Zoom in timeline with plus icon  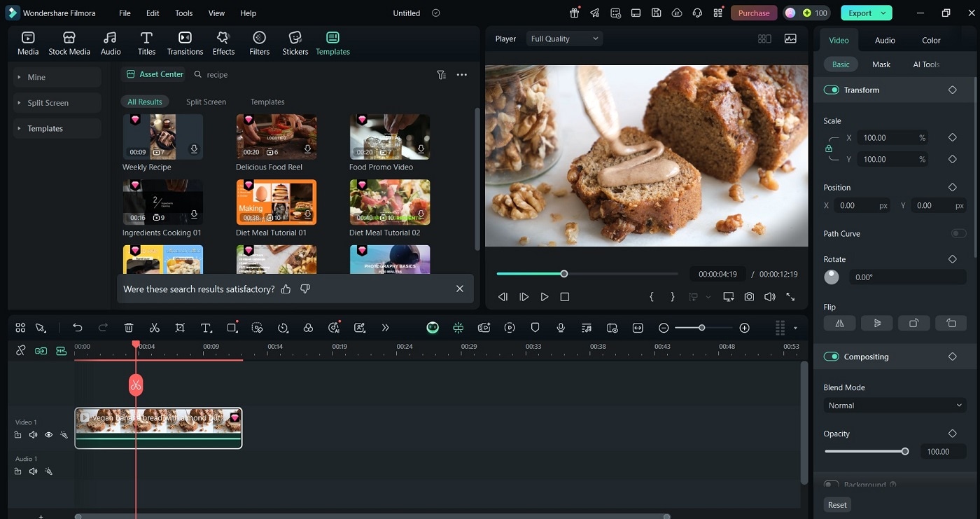(745, 328)
